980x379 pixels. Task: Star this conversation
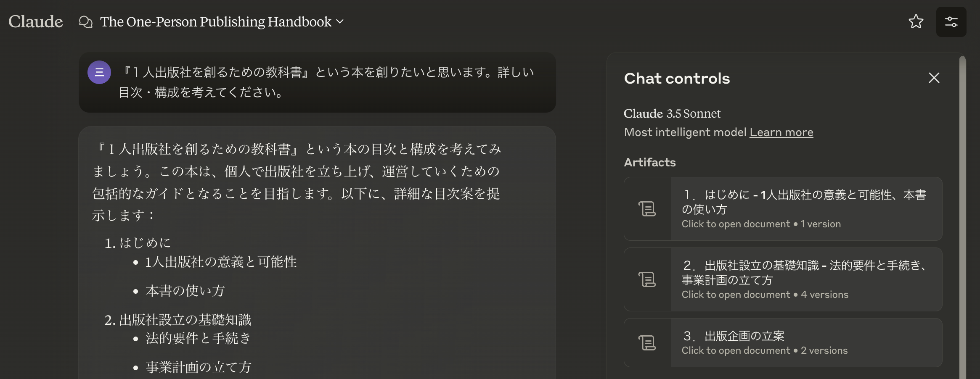(916, 22)
